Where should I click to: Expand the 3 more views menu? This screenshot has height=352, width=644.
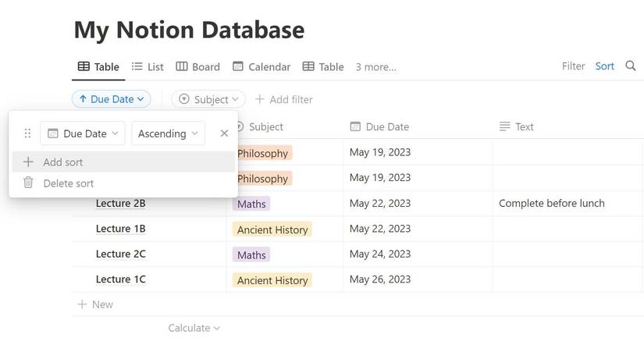coord(375,67)
